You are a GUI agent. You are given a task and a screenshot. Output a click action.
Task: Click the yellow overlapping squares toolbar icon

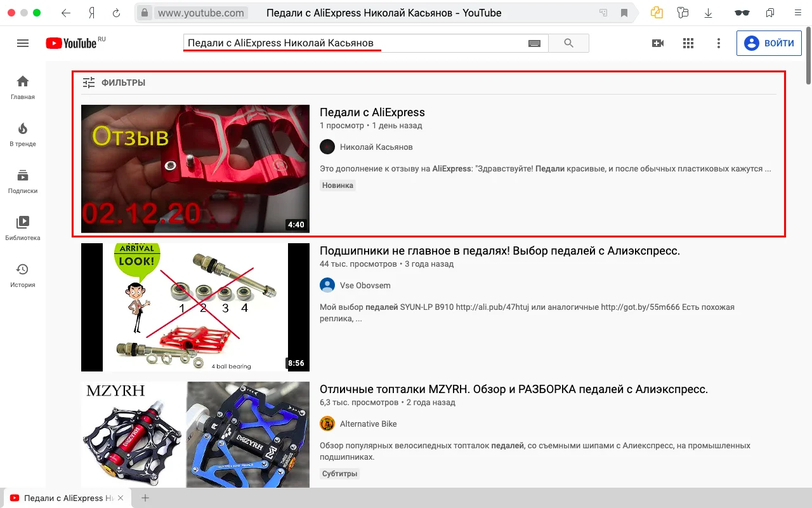pos(657,13)
